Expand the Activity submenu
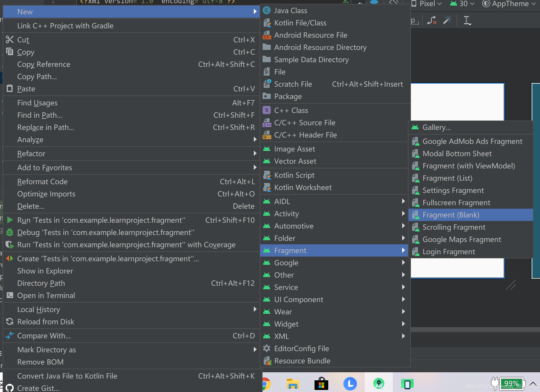Viewport: 540px width, 392px height. (x=334, y=214)
